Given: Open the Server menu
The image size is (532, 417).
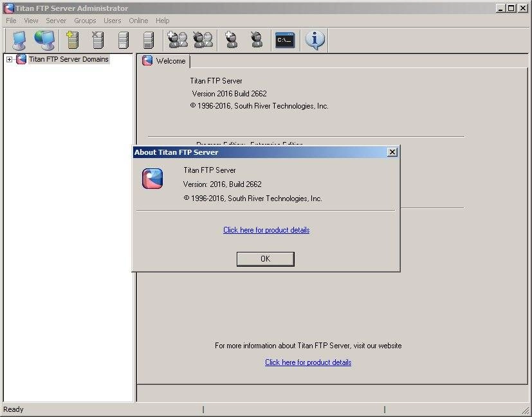Looking at the screenshot, I should coord(56,21).
